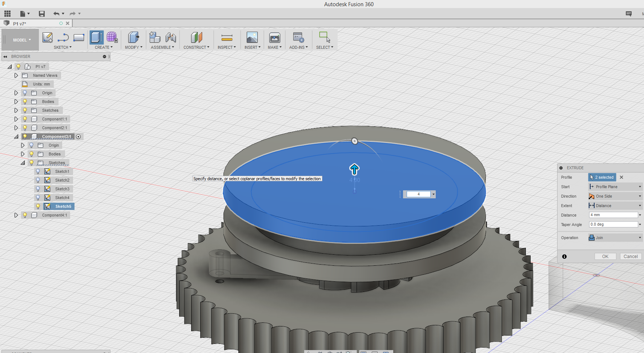Click the on-canvas distance input box
The height and width of the screenshot is (353, 644).
[x=419, y=194]
